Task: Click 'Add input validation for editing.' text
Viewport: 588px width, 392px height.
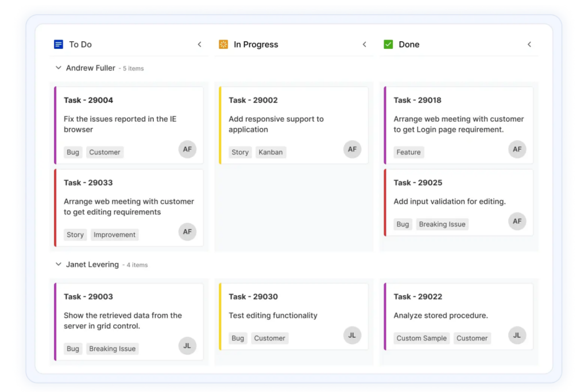Action: tap(450, 201)
